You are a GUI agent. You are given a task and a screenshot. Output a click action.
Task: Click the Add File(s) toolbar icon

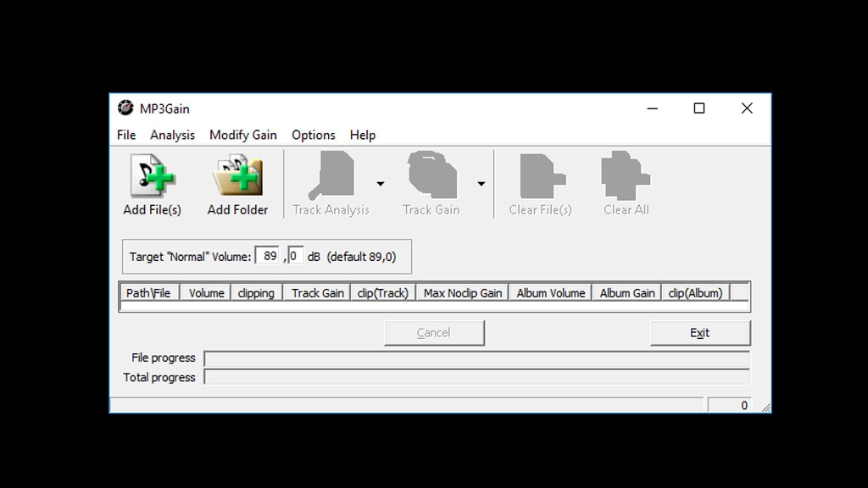(x=153, y=176)
